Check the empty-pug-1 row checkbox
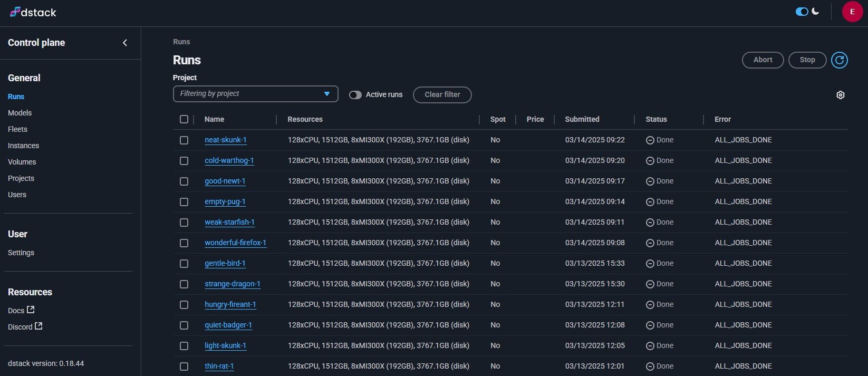868x376 pixels. click(184, 202)
